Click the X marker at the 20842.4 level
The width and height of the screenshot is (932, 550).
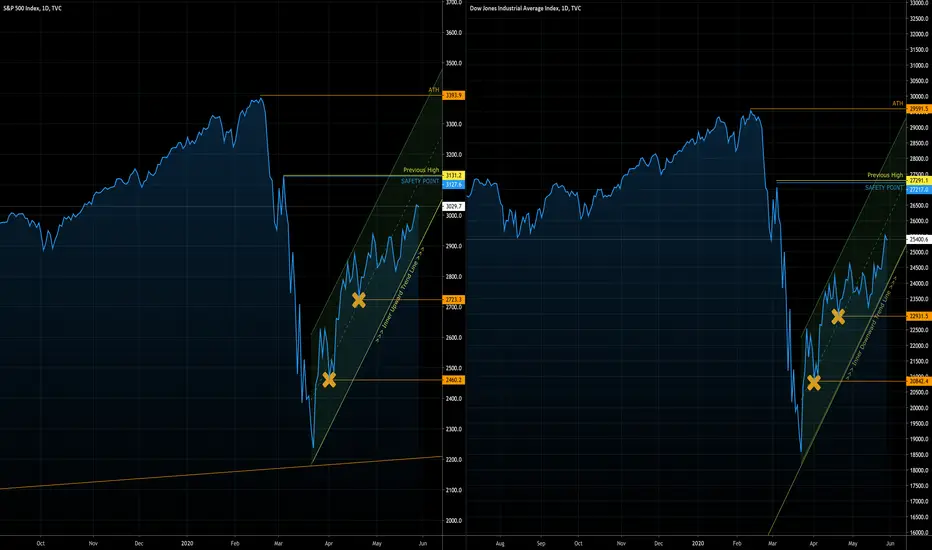point(814,384)
